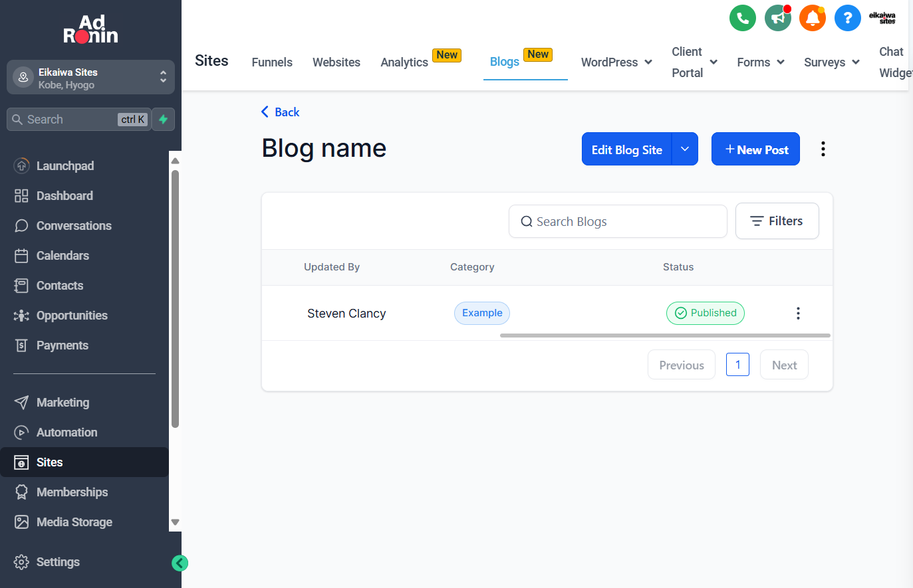
Task: Click the Previous page button
Action: coord(682,365)
